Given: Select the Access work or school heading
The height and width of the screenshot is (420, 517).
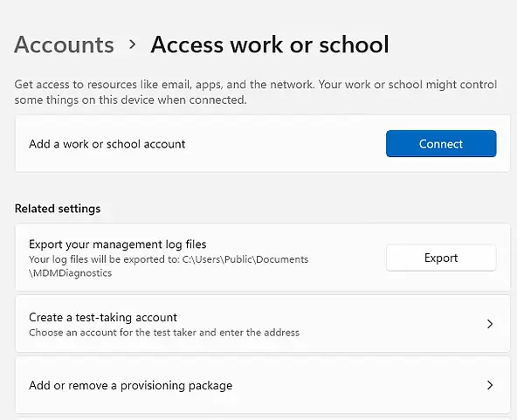Looking at the screenshot, I should (270, 45).
